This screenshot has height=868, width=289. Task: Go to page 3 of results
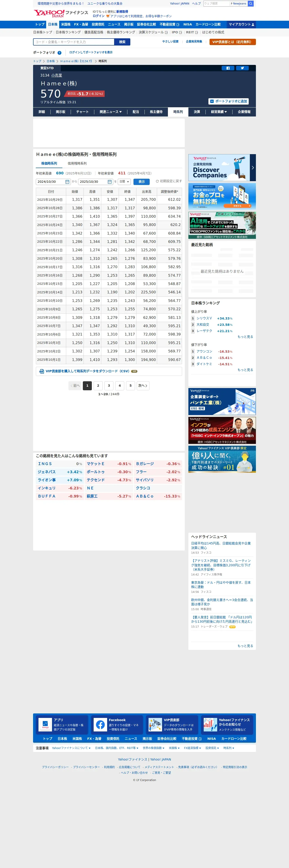pos(109,386)
